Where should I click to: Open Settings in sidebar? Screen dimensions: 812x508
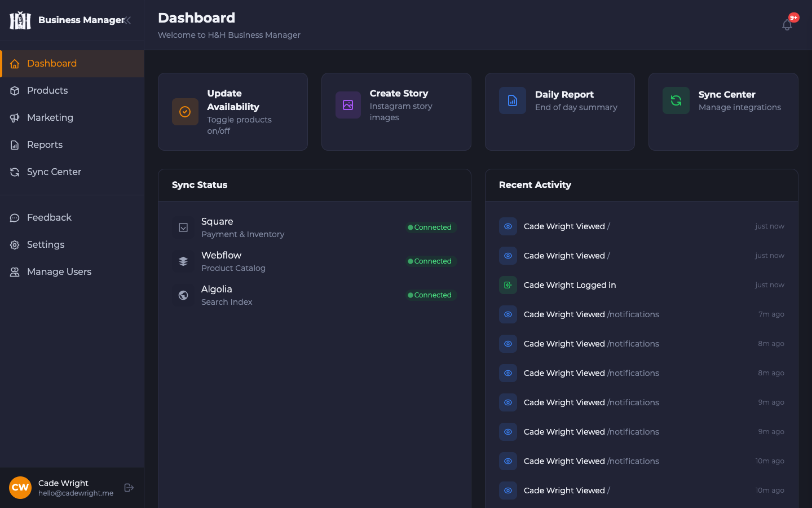pos(72,245)
